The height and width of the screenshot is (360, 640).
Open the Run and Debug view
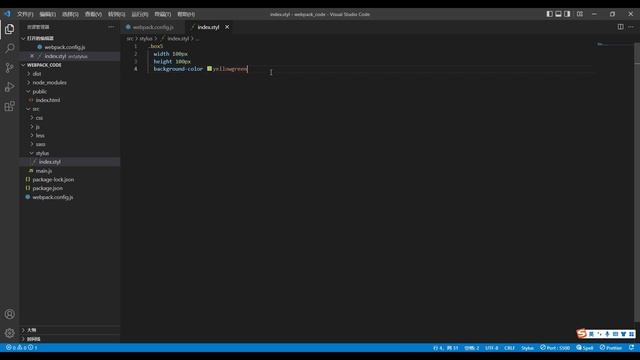[x=9, y=87]
